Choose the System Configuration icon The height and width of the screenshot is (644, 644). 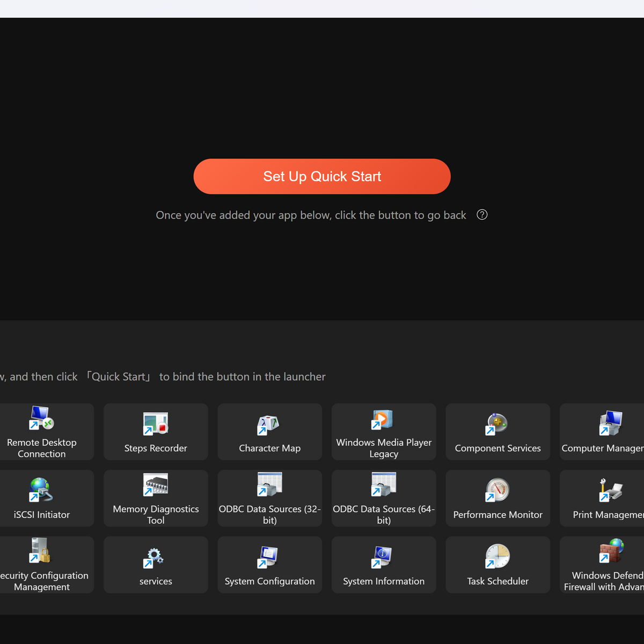click(268, 557)
